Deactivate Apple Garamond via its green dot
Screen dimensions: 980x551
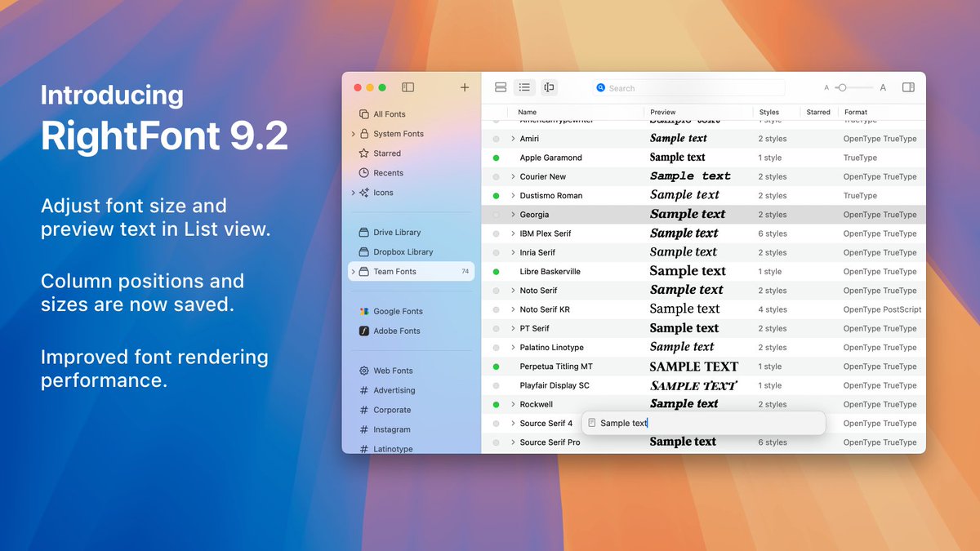[x=496, y=158]
